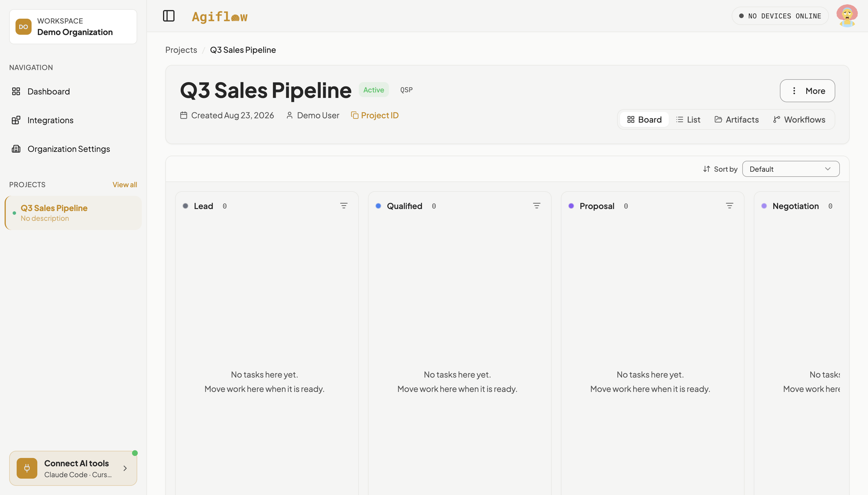This screenshot has width=868, height=495.
Task: Open filter icon for Qualified column
Action: [x=536, y=206]
